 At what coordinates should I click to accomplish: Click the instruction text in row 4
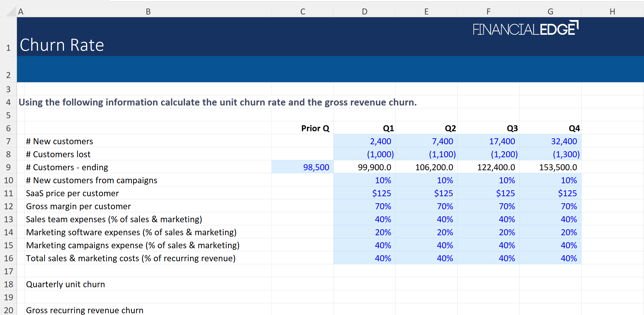(x=218, y=102)
